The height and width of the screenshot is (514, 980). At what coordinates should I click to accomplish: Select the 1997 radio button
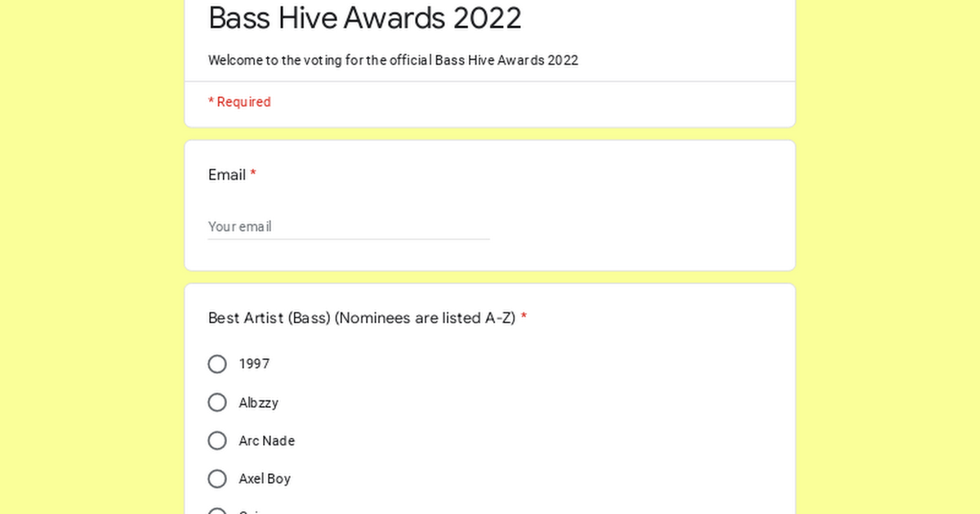[217, 364]
